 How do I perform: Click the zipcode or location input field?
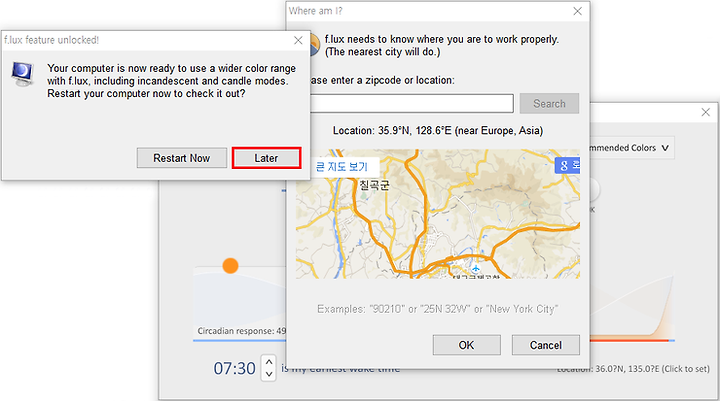[411, 103]
